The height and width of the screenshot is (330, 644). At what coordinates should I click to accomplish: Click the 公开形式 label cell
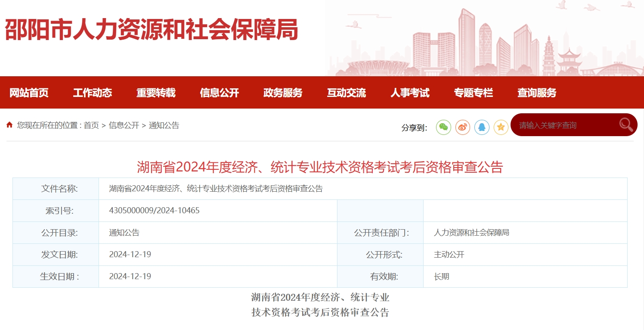381,255
